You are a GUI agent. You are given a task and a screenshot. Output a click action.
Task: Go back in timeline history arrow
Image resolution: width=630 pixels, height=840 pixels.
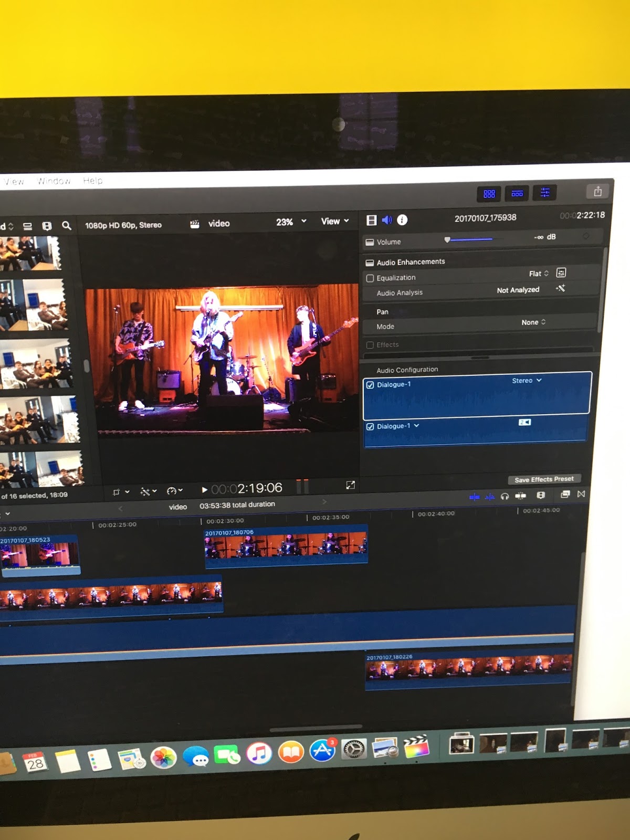pyautogui.click(x=120, y=508)
